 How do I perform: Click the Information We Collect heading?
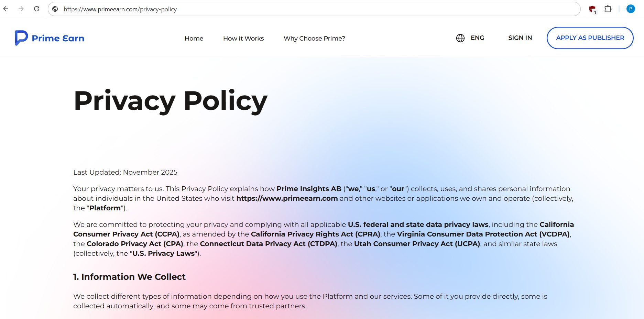click(x=129, y=277)
